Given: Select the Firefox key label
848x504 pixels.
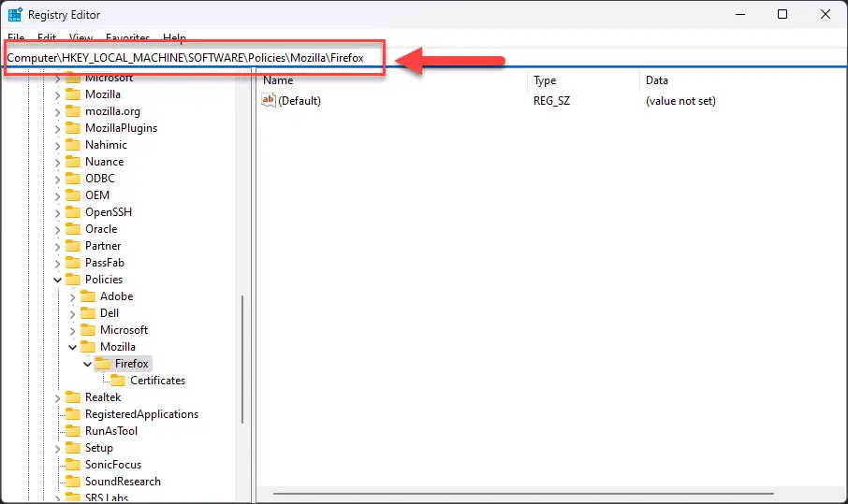Looking at the screenshot, I should (131, 364).
